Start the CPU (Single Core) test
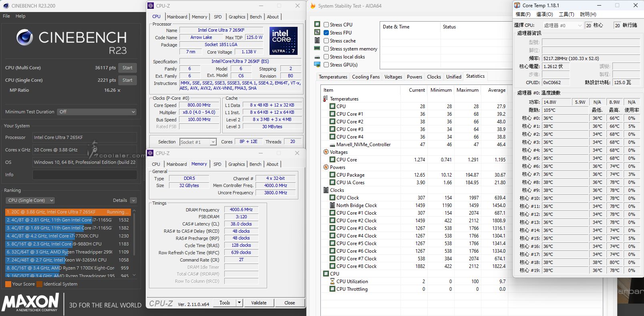 pyautogui.click(x=127, y=80)
